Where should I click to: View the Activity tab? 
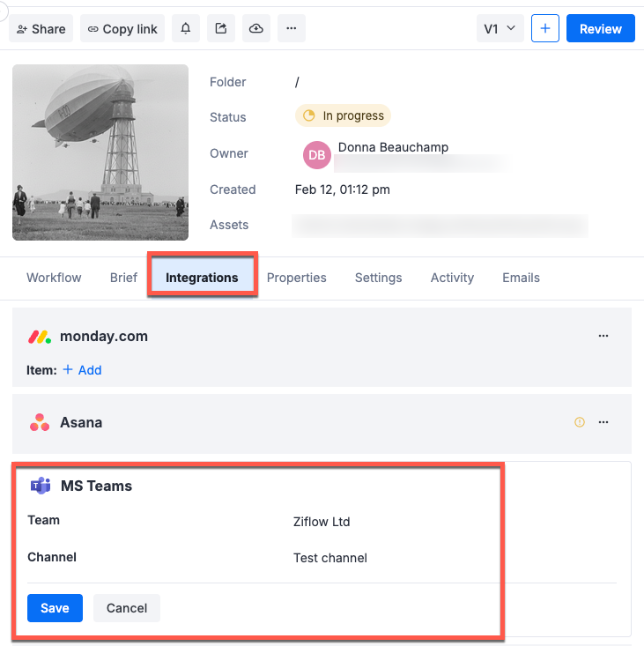(452, 278)
